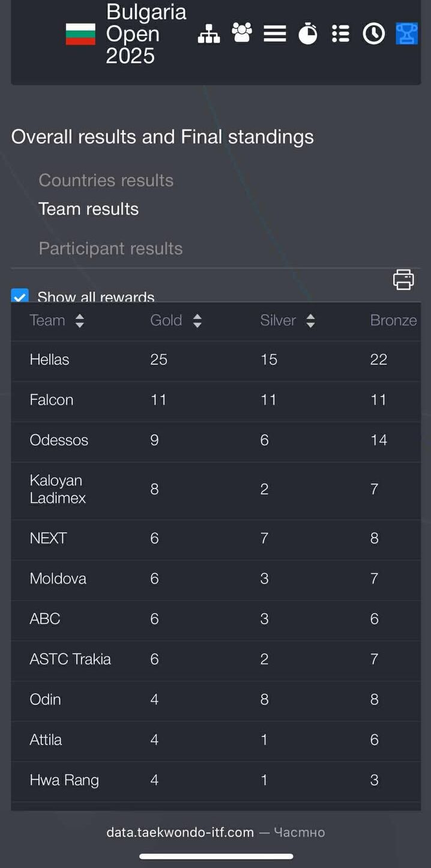Click the stopwatch timer icon
Viewport: 431px width, 868px height.
tap(308, 34)
